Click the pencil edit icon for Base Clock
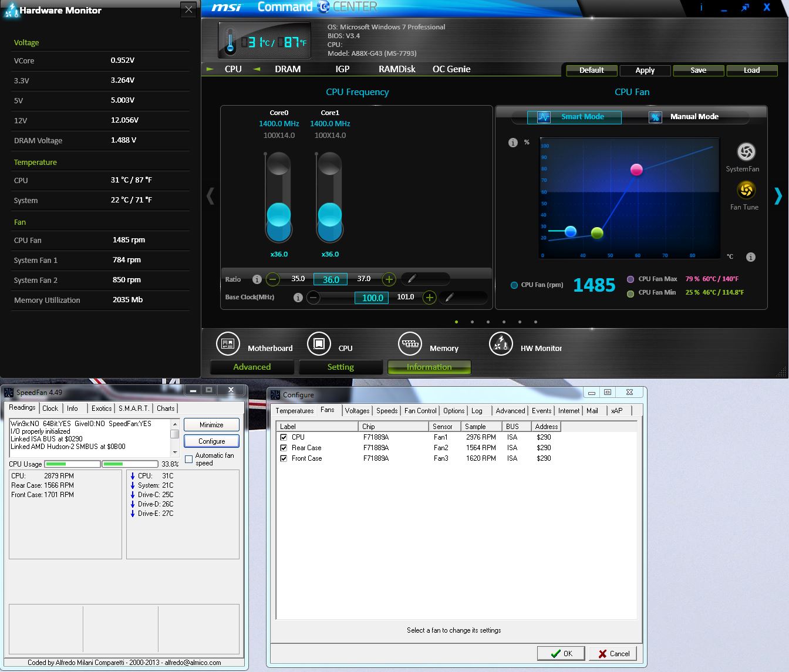 [449, 298]
